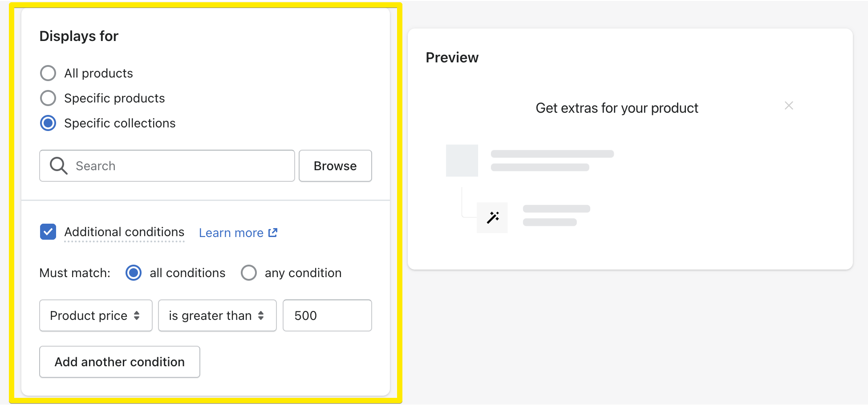
Task: Open the is greater than operator dropdown
Action: click(217, 315)
